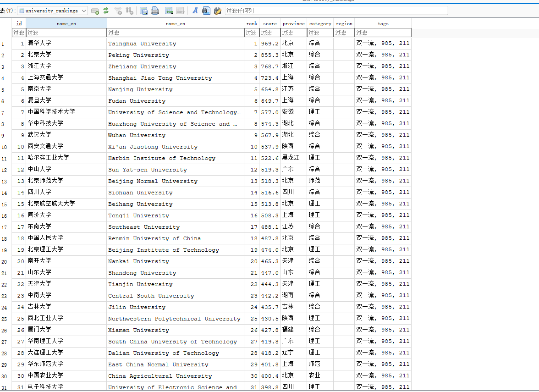Select the 'Northwestern Polytechnical University' cell

(175, 318)
